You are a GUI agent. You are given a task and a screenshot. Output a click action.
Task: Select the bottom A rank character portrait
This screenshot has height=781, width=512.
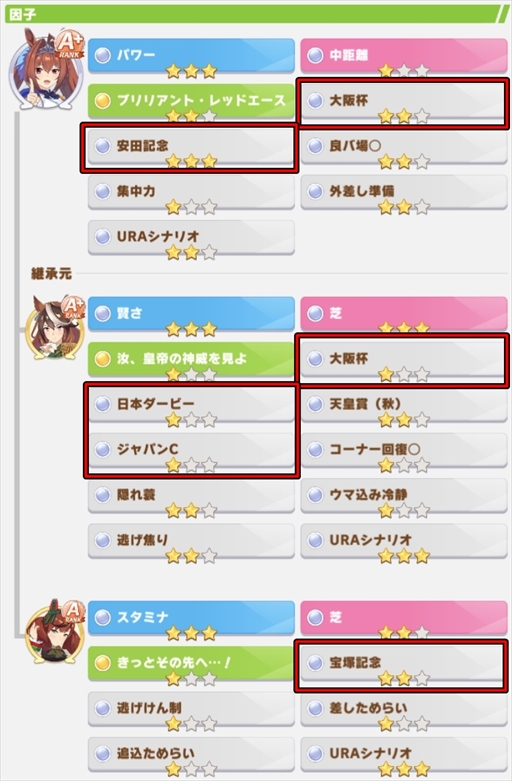[55, 632]
